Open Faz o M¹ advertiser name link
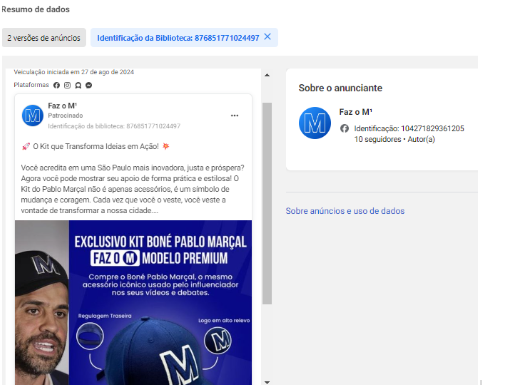Screen dimensions: 509x385 tap(356, 112)
